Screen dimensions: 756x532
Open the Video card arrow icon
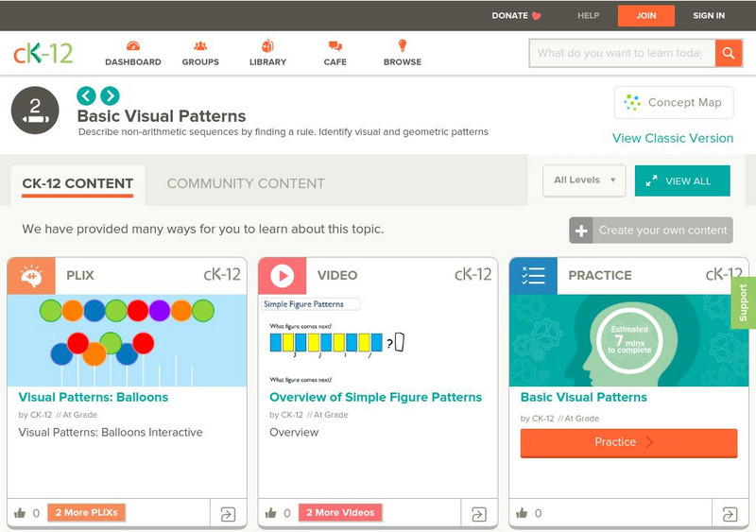pyautogui.click(x=479, y=514)
